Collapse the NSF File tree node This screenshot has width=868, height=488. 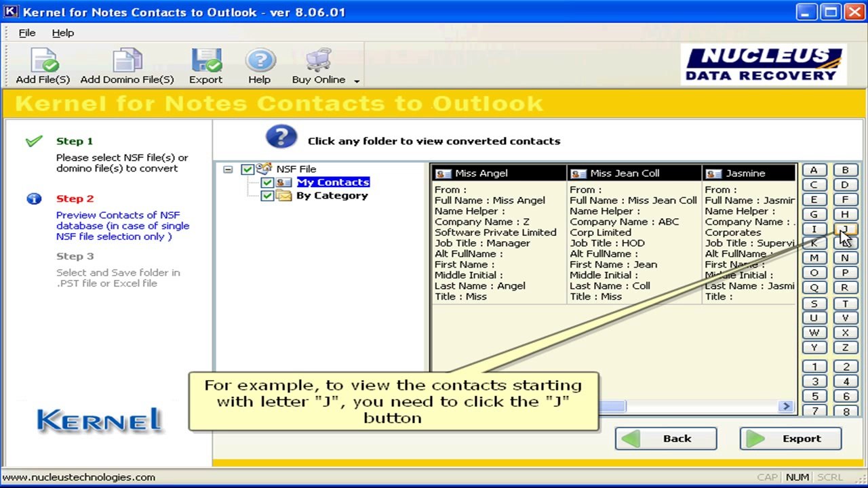point(229,169)
